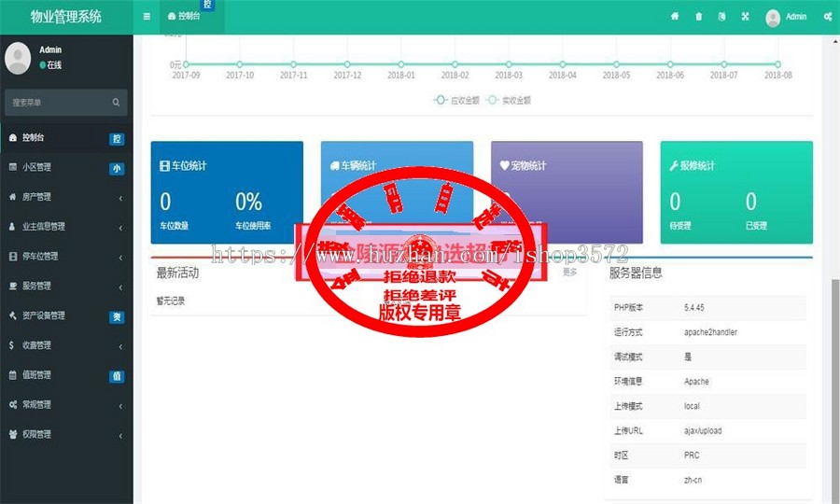Click the dollar icon beside 收费管理
The height and width of the screenshot is (504, 840).
(x=12, y=345)
